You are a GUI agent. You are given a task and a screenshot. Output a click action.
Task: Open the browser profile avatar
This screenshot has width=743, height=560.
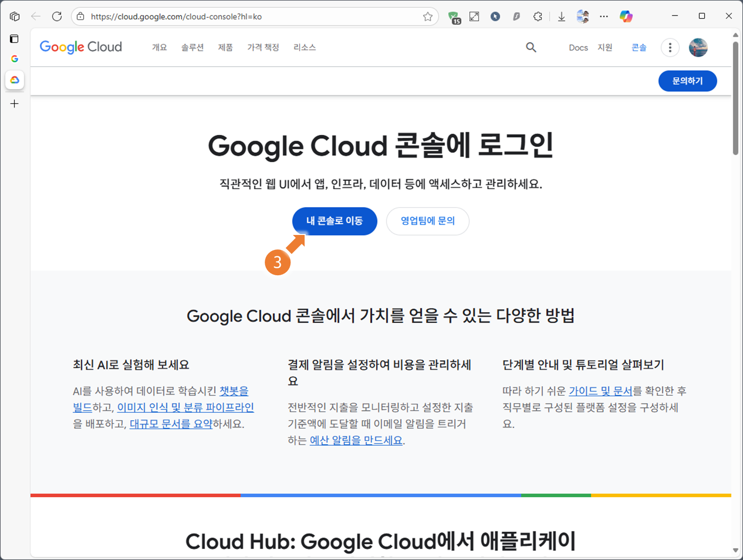point(583,16)
